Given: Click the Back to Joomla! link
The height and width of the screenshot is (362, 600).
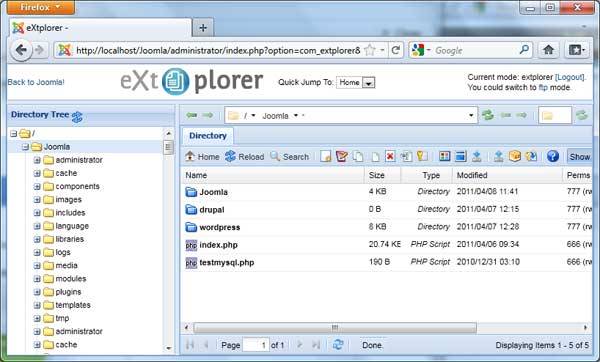Looking at the screenshot, I should (36, 82).
